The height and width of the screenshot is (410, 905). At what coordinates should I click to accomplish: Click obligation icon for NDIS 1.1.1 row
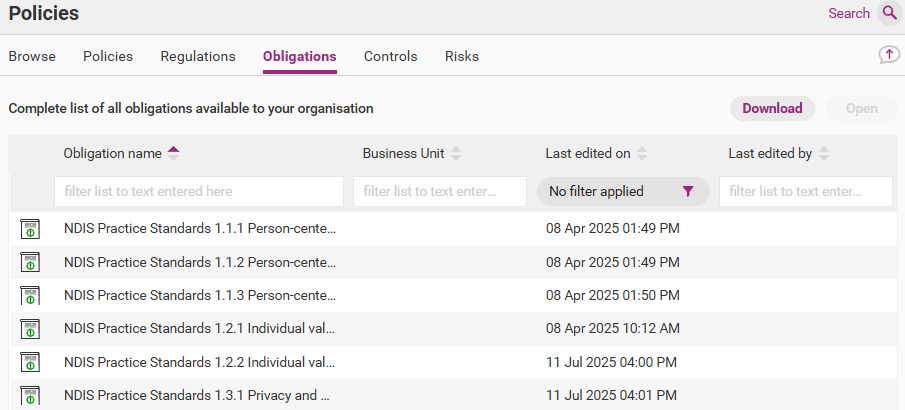tap(30, 229)
